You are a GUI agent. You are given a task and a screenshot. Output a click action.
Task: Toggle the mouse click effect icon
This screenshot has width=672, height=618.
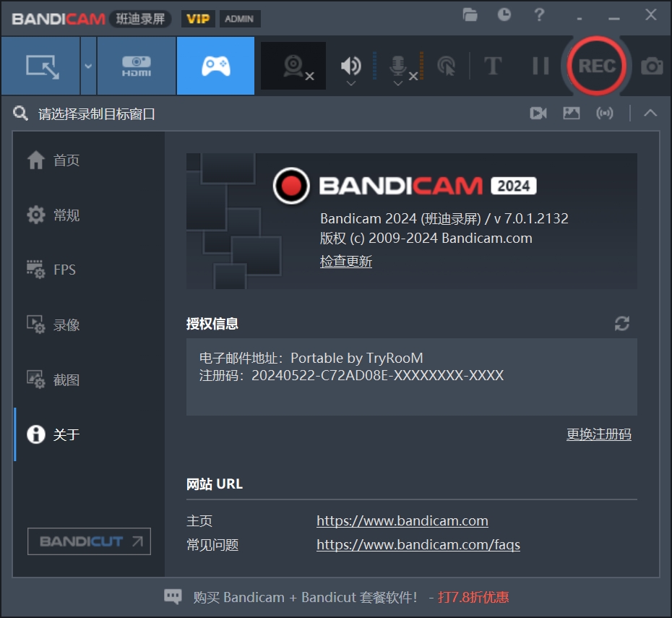(446, 66)
